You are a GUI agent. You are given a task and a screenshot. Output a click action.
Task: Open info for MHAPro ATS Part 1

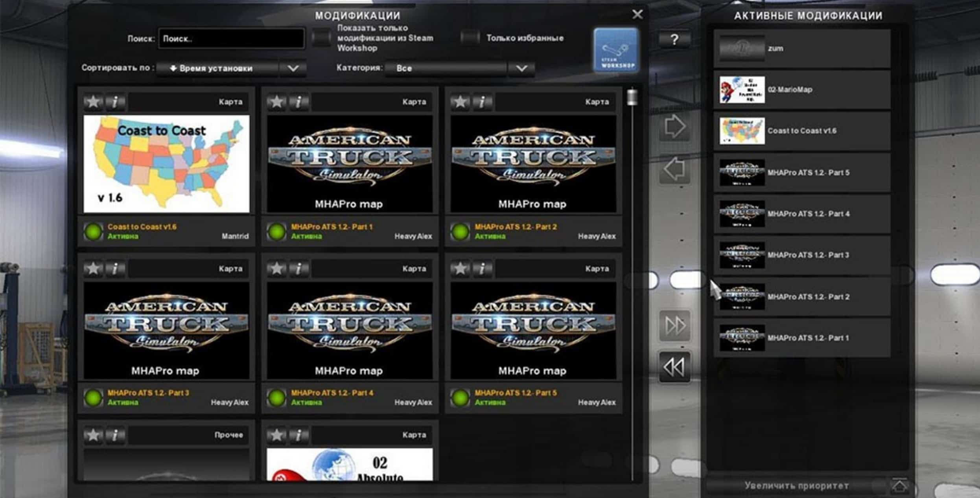(298, 102)
